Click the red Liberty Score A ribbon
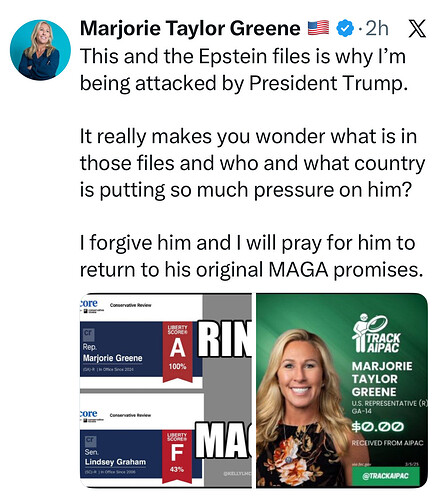Screen dimensions: 438x500 pyautogui.click(x=177, y=352)
